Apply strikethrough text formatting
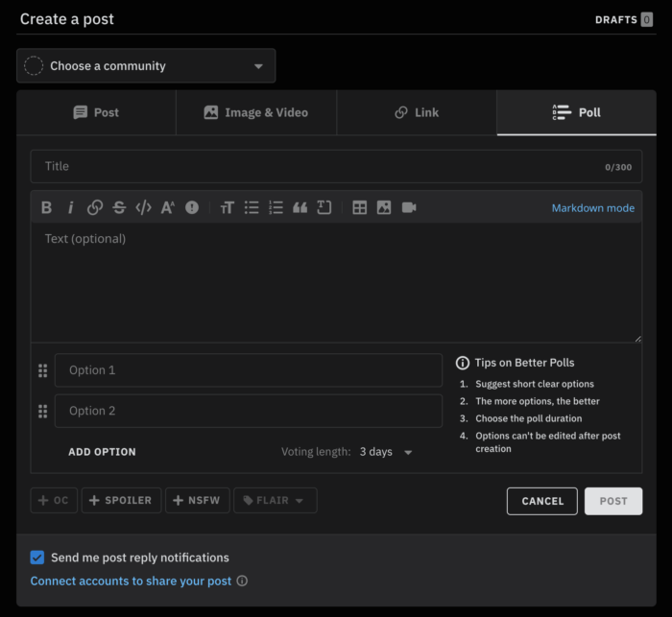Viewport: 672px width, 617px height. [119, 207]
